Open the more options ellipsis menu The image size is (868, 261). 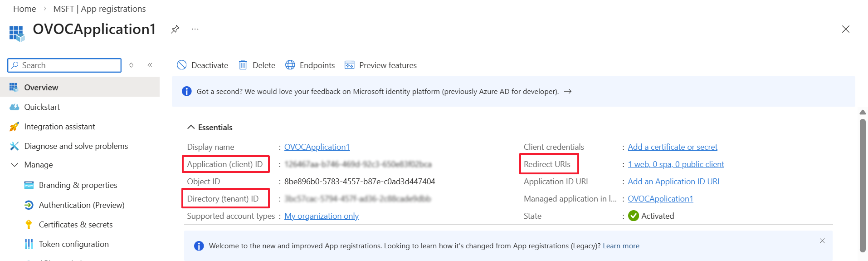click(x=195, y=30)
